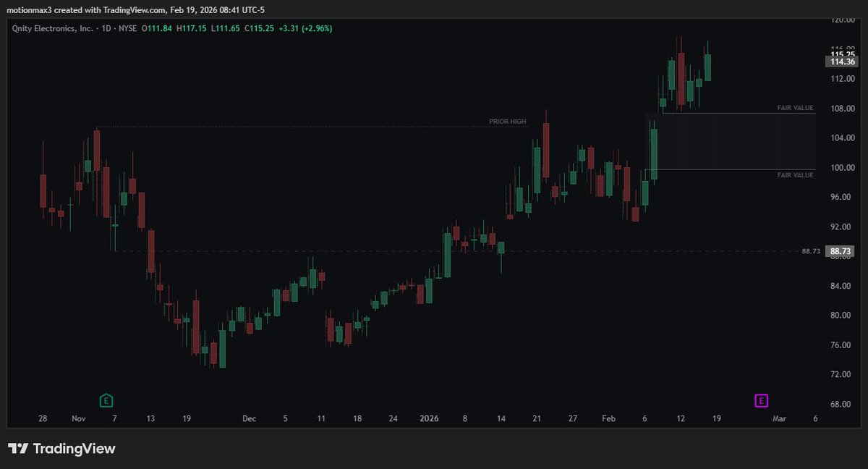Select the PRIOR HIGH line label
This screenshot has height=469, width=868.
(508, 122)
